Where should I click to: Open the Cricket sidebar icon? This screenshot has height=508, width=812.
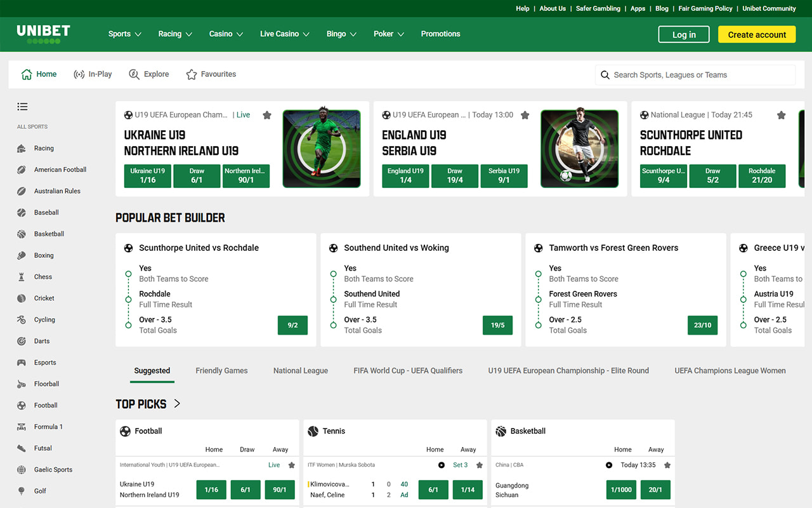[22, 298]
